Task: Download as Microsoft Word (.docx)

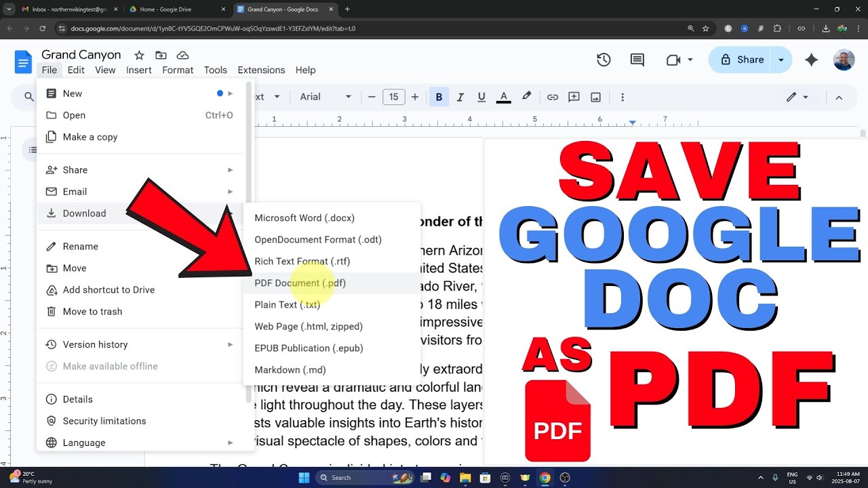Action: 332,218
